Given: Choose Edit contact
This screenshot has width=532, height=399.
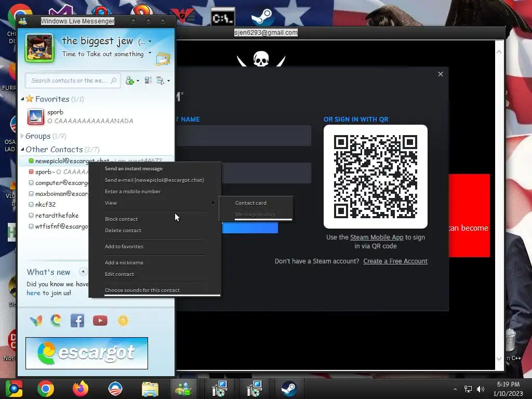Looking at the screenshot, I should (155, 274).
